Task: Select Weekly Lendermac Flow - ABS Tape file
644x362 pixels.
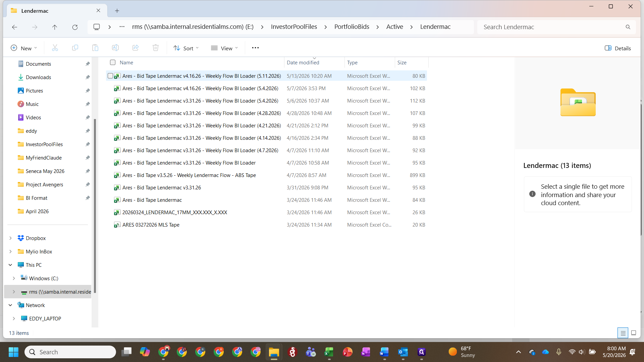Action: [x=189, y=175]
